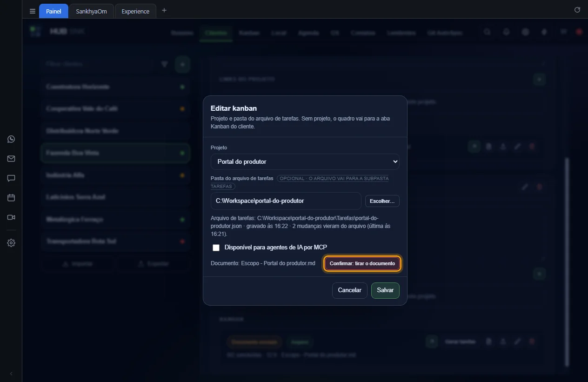This screenshot has height=382, width=588.
Task: Switch to the Painel tab
Action: [53, 11]
